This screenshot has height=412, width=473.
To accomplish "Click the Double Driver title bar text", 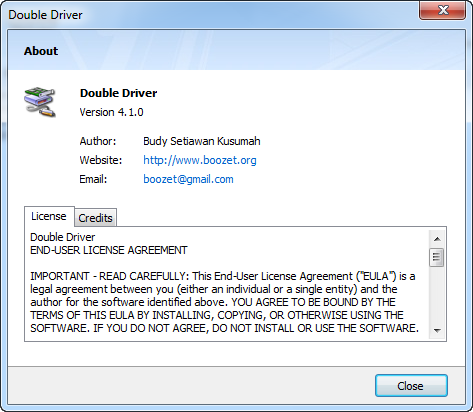I will [x=45, y=15].
